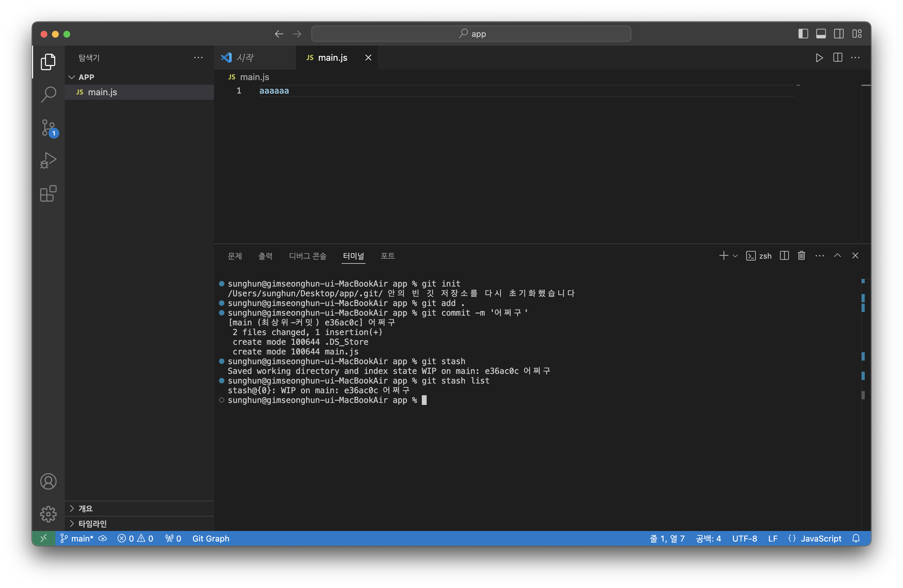Viewport: 903px width, 588px height.
Task: Open the Manage gear settings icon
Action: pyautogui.click(x=49, y=514)
